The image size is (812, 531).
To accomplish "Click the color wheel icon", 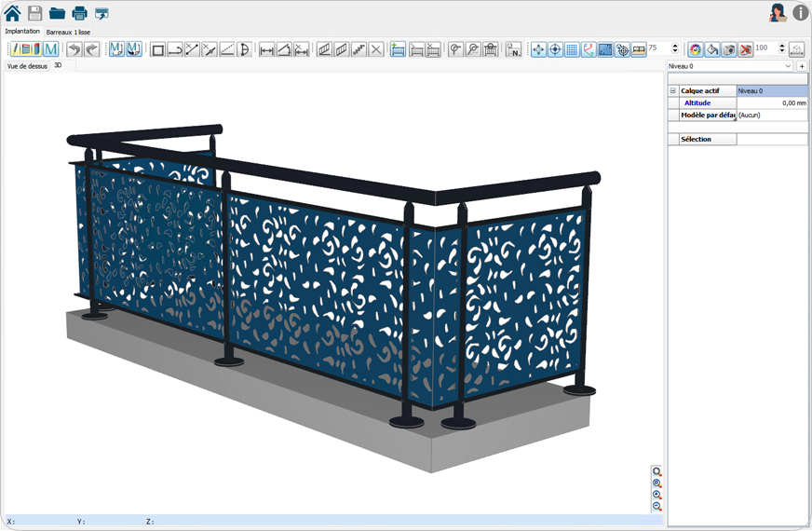I will pos(695,49).
